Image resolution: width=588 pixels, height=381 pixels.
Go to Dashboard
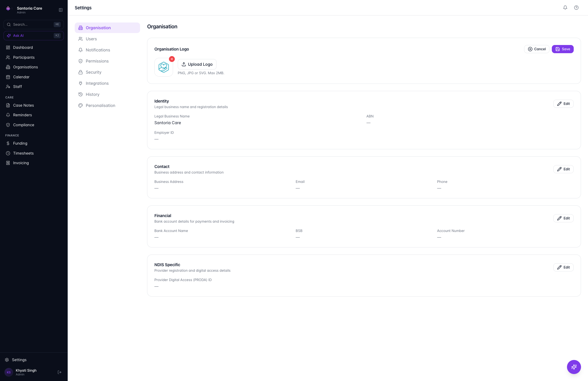tap(34, 48)
